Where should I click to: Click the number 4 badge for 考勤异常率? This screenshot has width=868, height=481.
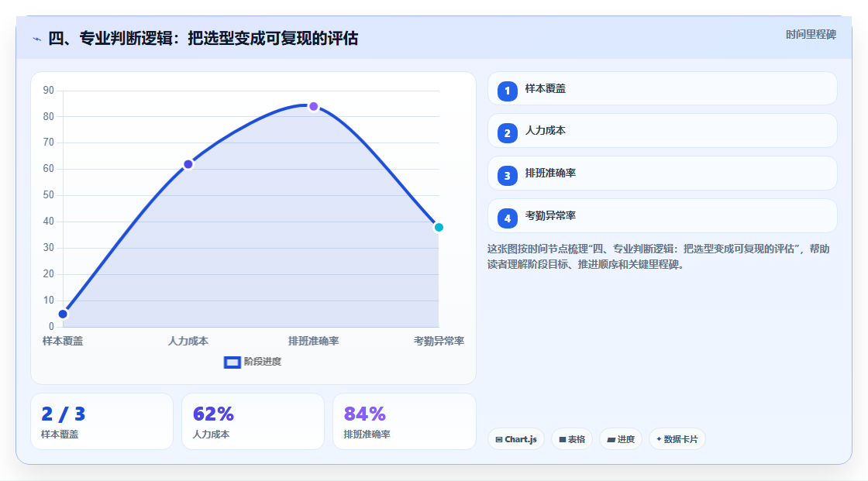[507, 218]
